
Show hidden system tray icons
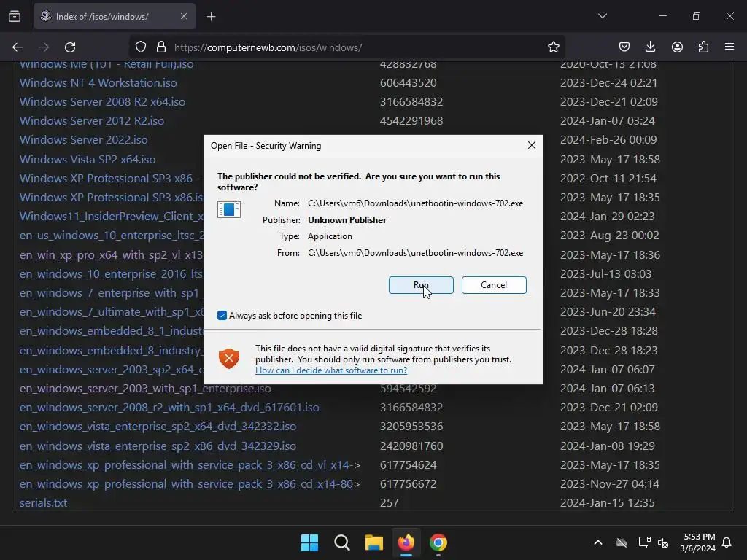click(x=598, y=542)
